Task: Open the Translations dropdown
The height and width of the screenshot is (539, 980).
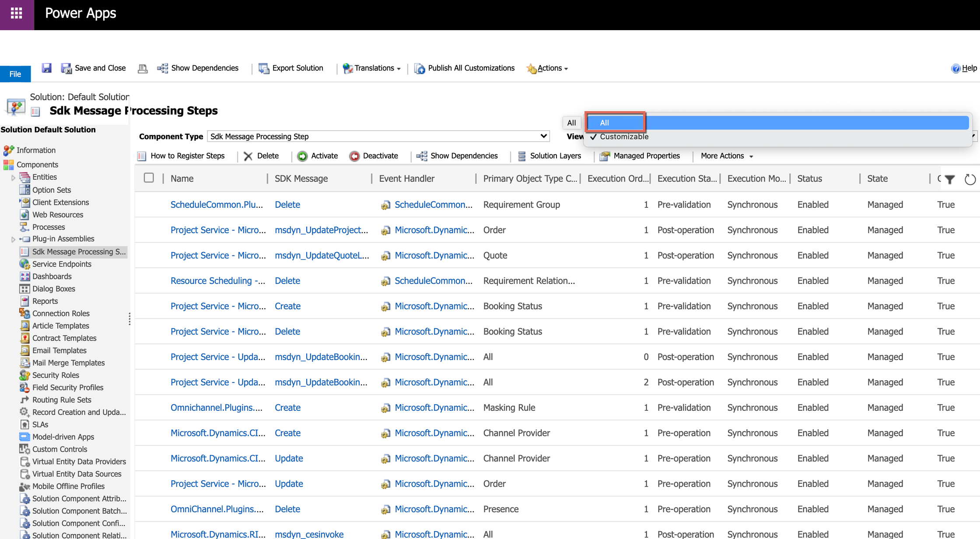Action: [x=372, y=68]
